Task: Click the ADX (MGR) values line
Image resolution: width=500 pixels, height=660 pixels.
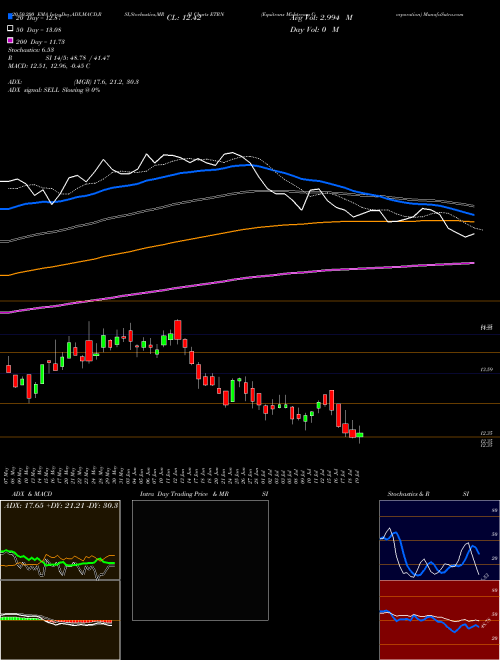Action: (73, 82)
